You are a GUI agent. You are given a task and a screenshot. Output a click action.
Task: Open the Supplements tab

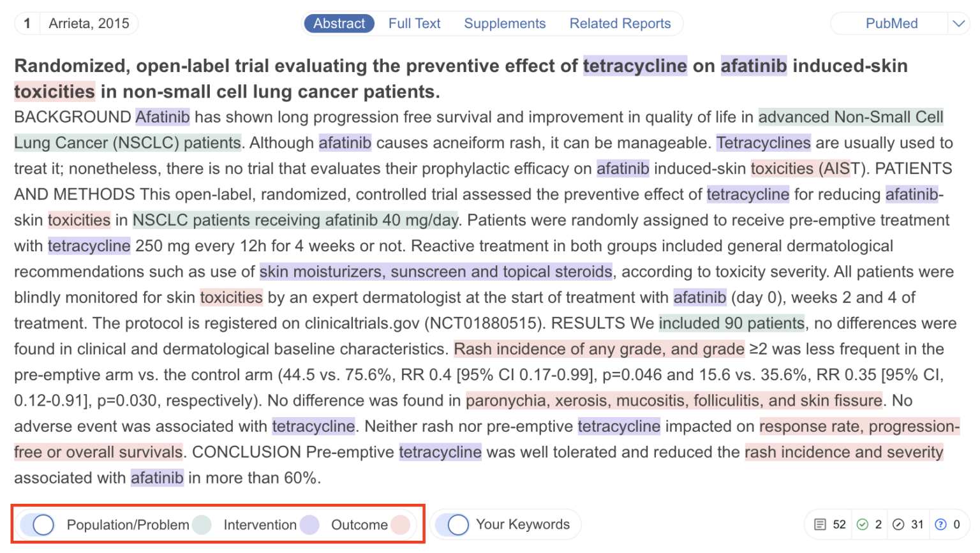(x=505, y=24)
